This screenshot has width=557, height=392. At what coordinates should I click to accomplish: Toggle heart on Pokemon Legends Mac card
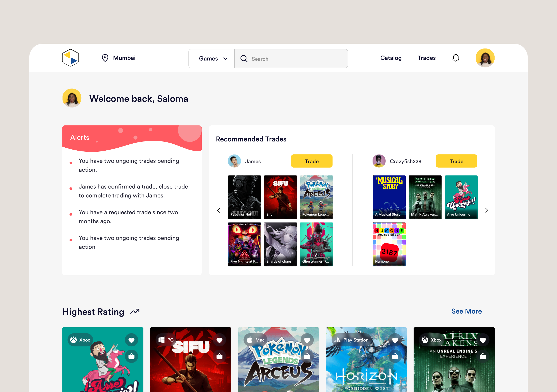[x=307, y=340]
